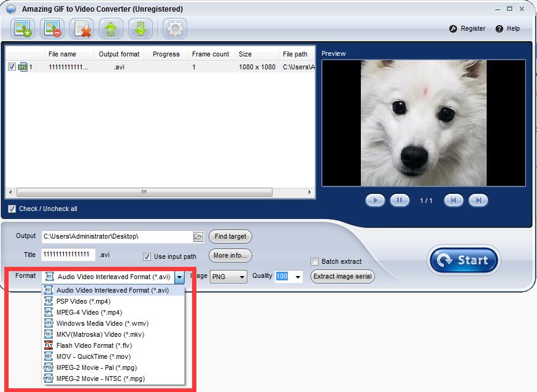Screen dimensions: 537x392
Task: Click the 1080 x 1080 size cell
Action: 257,67
